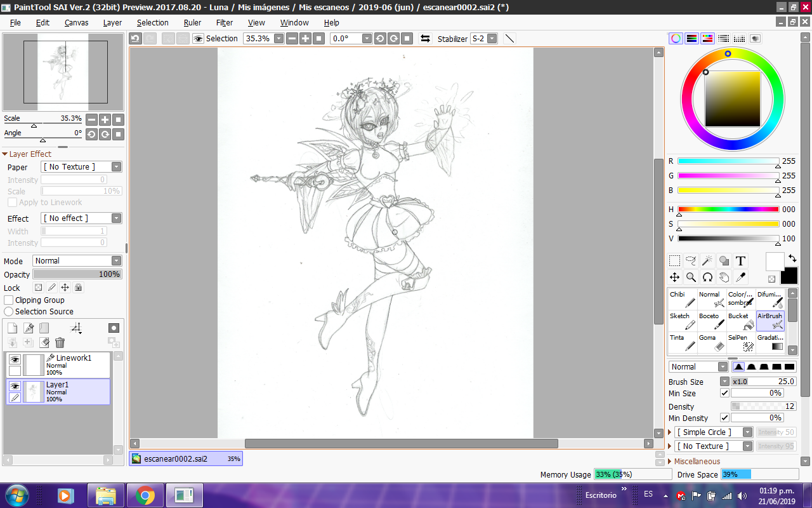812x508 pixels.
Task: Select the Rotate canvas tool
Action: coord(707,277)
